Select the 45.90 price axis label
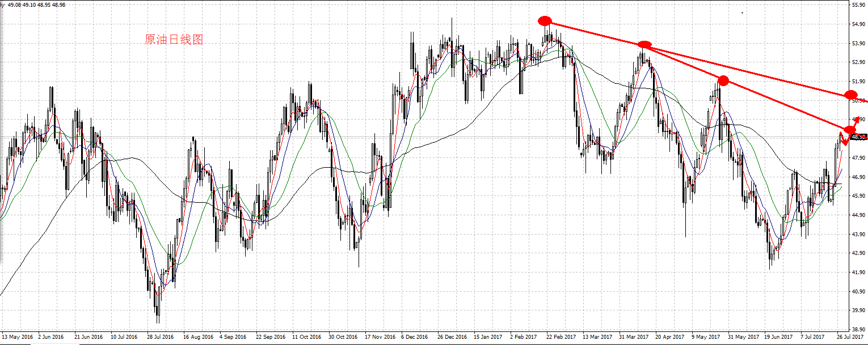 click(x=858, y=195)
